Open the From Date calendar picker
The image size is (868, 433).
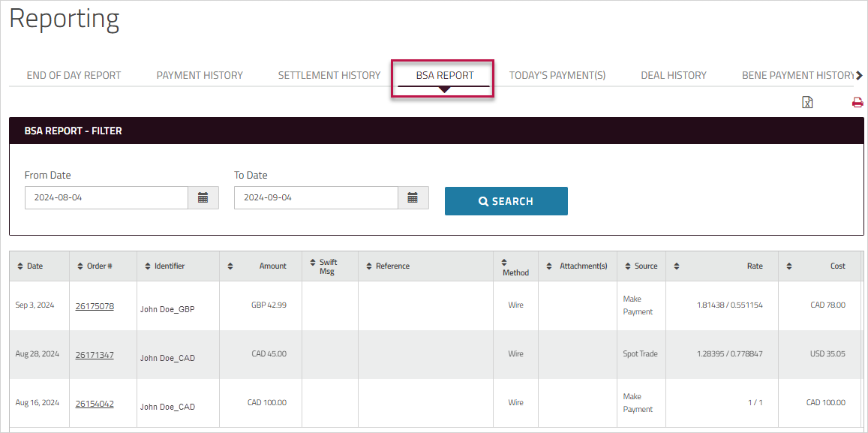[x=203, y=198]
